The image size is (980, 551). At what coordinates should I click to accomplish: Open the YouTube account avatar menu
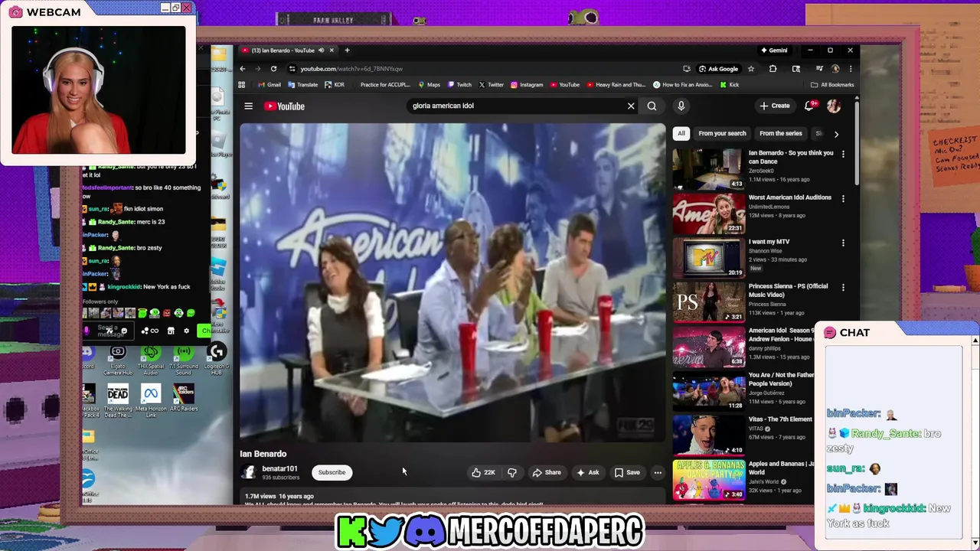(834, 106)
